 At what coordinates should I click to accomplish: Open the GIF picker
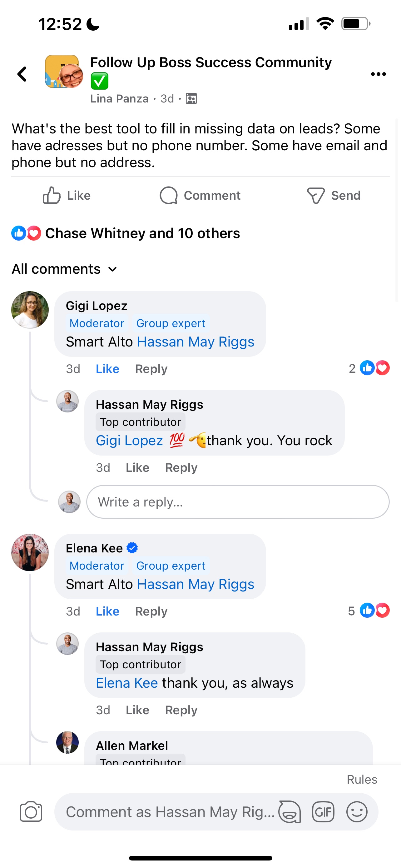(323, 812)
